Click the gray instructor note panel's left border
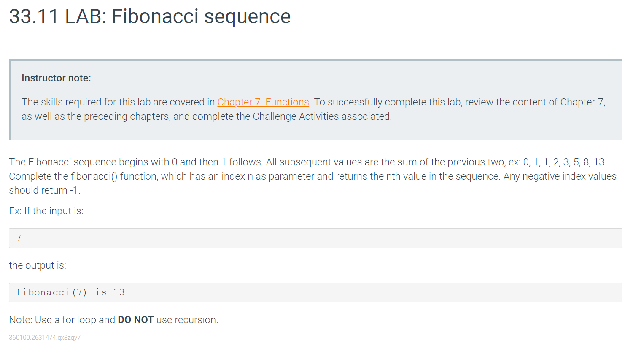Viewport: 644px width, 351px height. pyautogui.click(x=10, y=100)
